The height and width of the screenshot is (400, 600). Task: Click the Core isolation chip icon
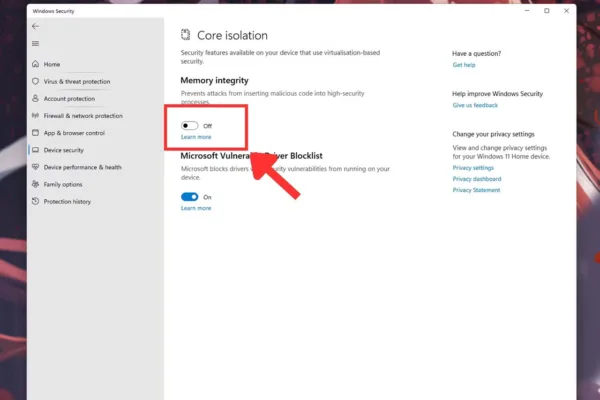coord(186,35)
